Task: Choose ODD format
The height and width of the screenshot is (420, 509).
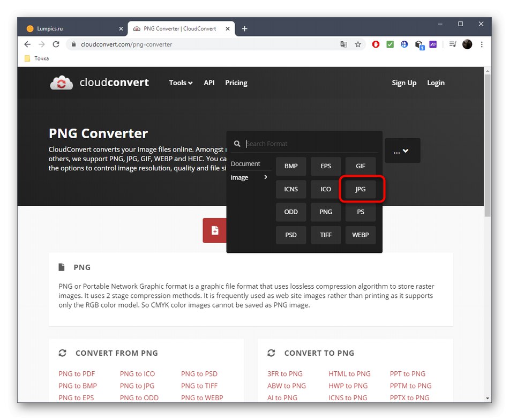Action: click(291, 212)
